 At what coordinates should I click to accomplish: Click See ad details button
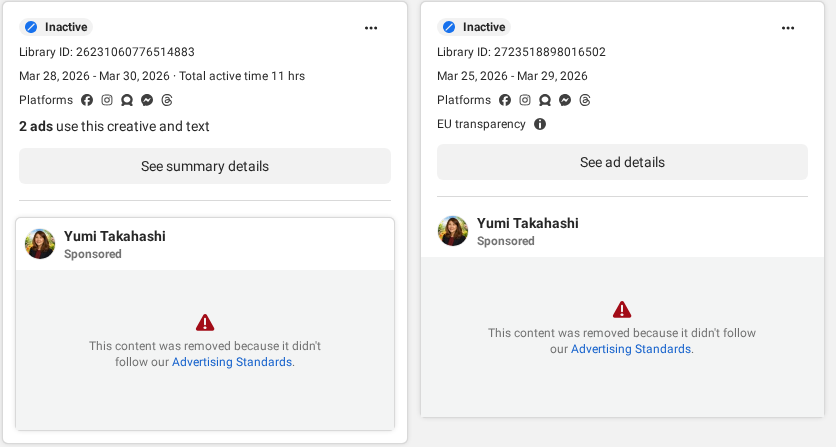[622, 162]
